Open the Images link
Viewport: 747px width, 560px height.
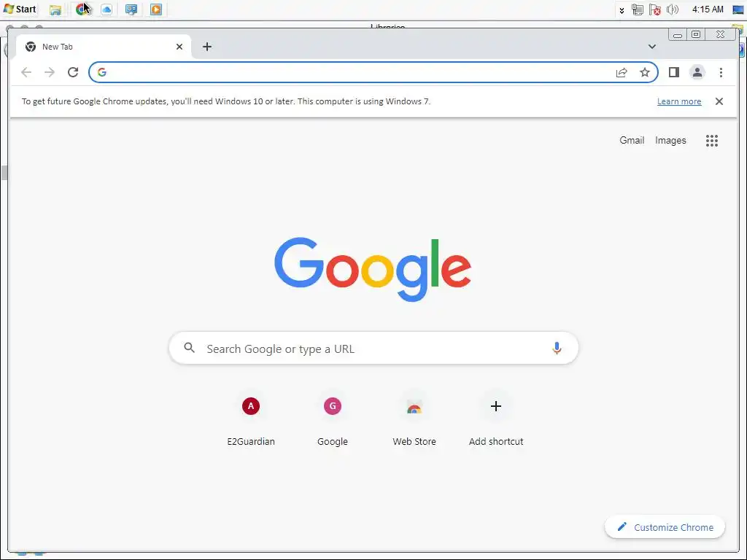[670, 141]
